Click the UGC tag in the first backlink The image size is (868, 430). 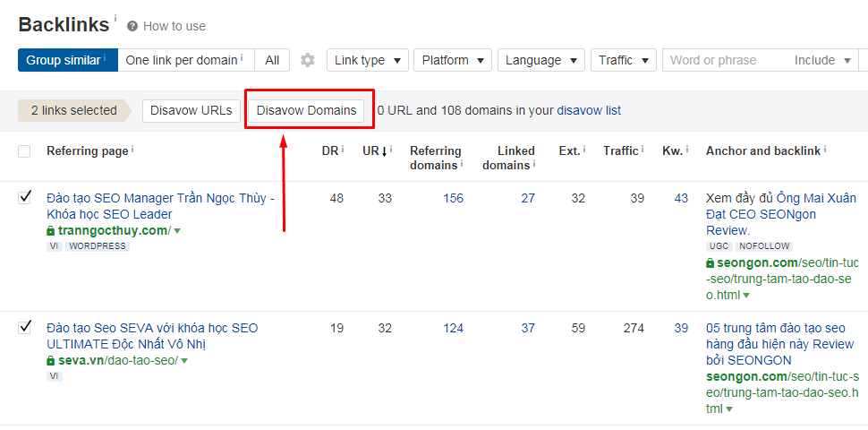(x=719, y=246)
